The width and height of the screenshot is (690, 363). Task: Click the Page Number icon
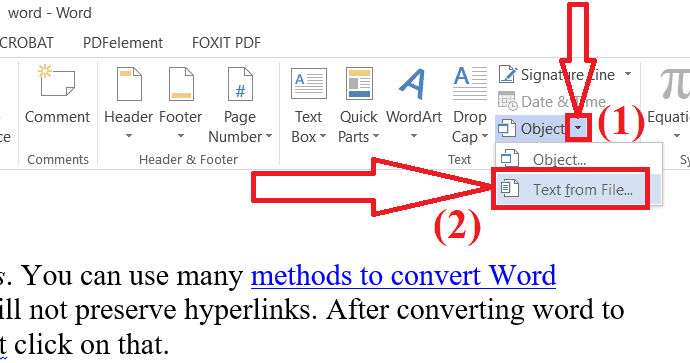click(240, 84)
